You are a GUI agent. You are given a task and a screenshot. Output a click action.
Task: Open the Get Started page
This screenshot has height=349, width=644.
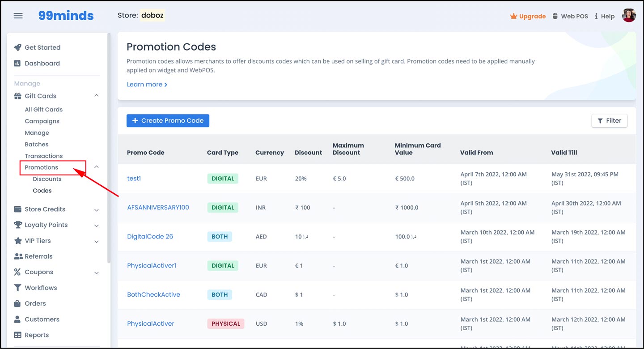pos(42,47)
